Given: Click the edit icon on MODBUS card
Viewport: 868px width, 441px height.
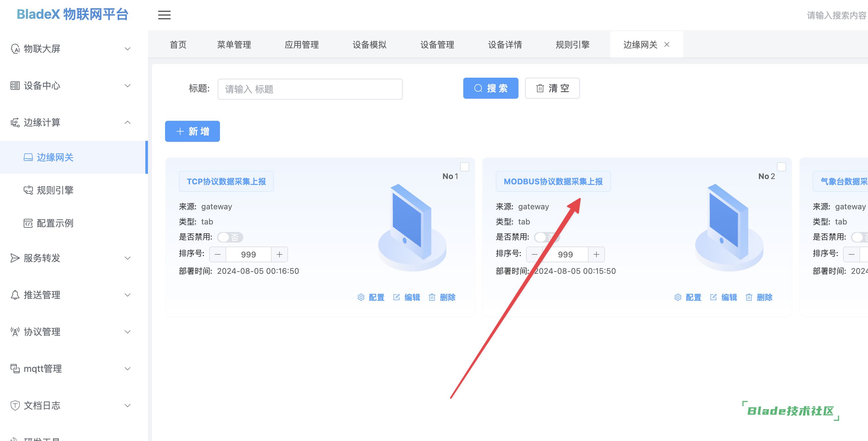Looking at the screenshot, I should pyautogui.click(x=713, y=297).
